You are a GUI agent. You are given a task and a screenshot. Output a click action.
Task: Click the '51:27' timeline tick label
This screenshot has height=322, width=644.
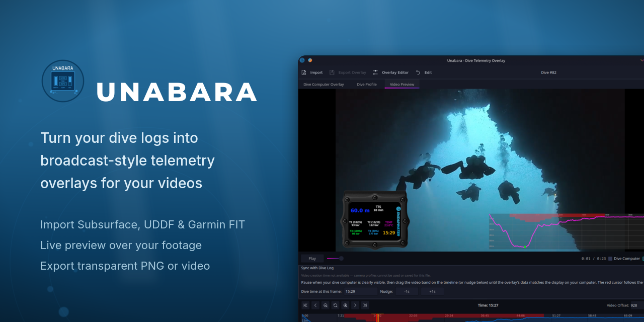tap(556, 315)
